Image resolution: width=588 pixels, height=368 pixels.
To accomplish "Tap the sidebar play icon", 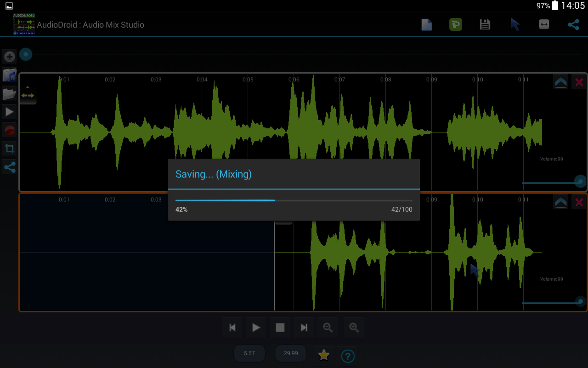I will coord(9,111).
